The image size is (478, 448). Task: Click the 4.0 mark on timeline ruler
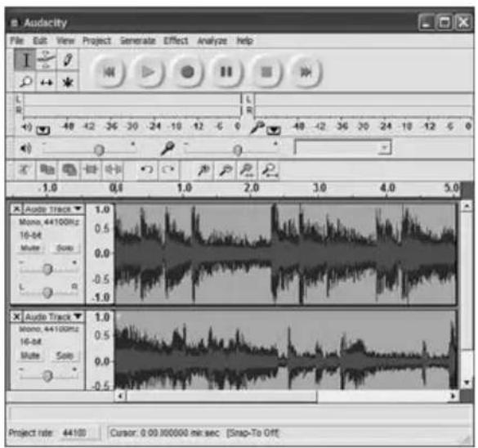pyautogui.click(x=387, y=188)
